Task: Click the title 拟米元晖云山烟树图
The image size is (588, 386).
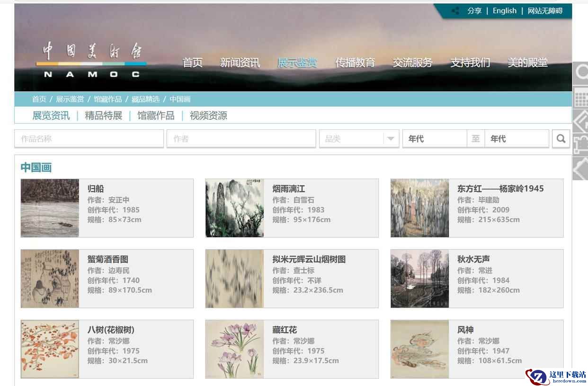Action: [309, 259]
